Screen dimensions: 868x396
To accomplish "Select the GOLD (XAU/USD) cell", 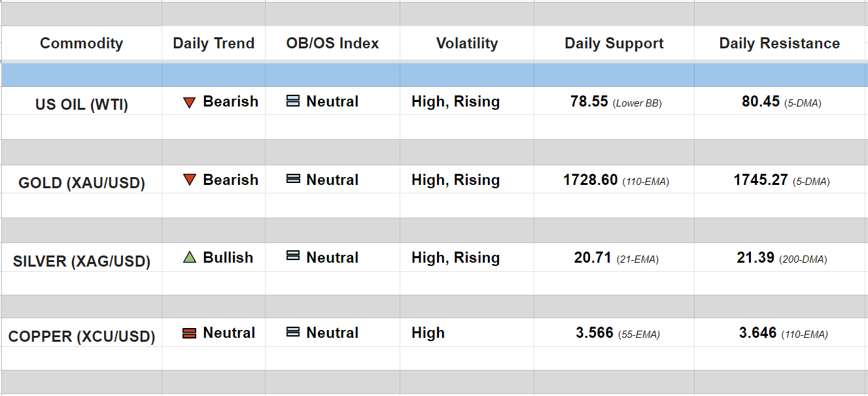I will (x=81, y=183).
